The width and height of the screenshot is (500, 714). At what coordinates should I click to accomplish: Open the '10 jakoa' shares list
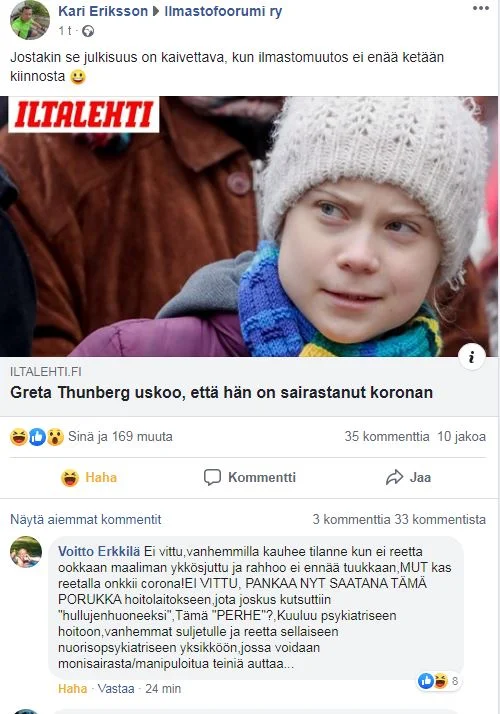tap(461, 436)
